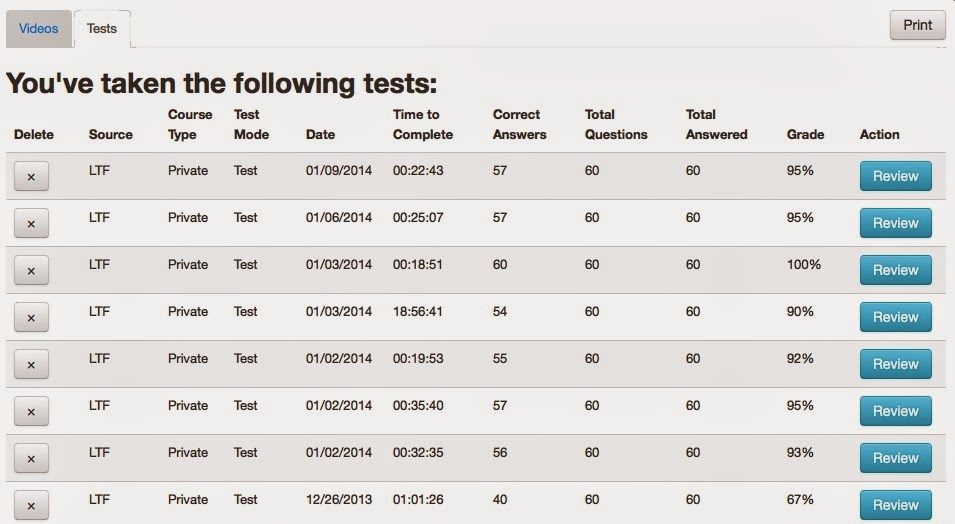
Task: Review the test completed in 00:35:40
Action: [895, 411]
